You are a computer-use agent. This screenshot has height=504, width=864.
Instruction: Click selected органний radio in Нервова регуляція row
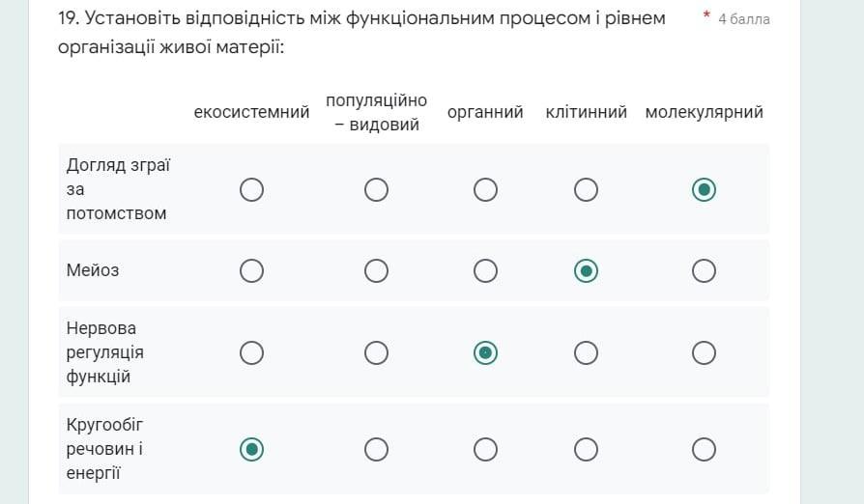pos(485,352)
